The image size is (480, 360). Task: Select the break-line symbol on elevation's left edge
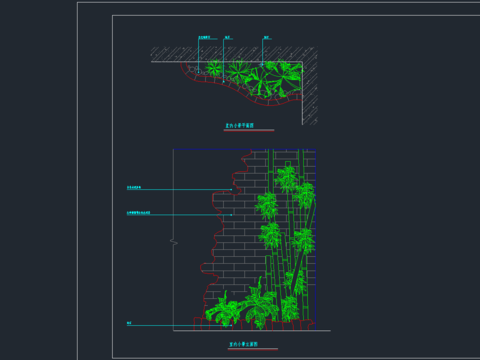coord(173,242)
